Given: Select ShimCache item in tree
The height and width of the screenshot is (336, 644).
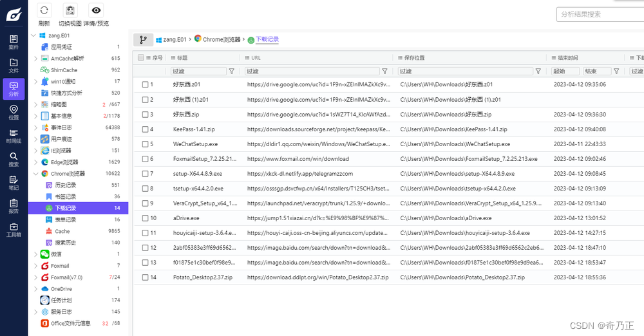Looking at the screenshot, I should [64, 70].
